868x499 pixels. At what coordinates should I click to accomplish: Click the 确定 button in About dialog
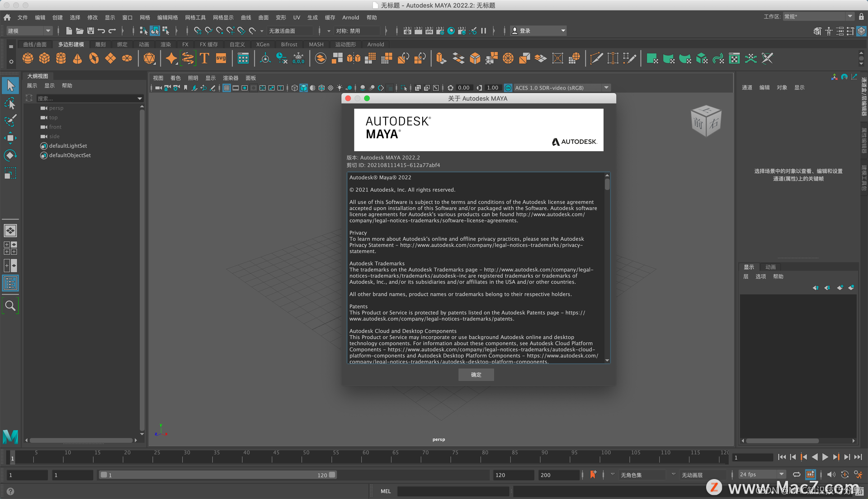coord(476,375)
